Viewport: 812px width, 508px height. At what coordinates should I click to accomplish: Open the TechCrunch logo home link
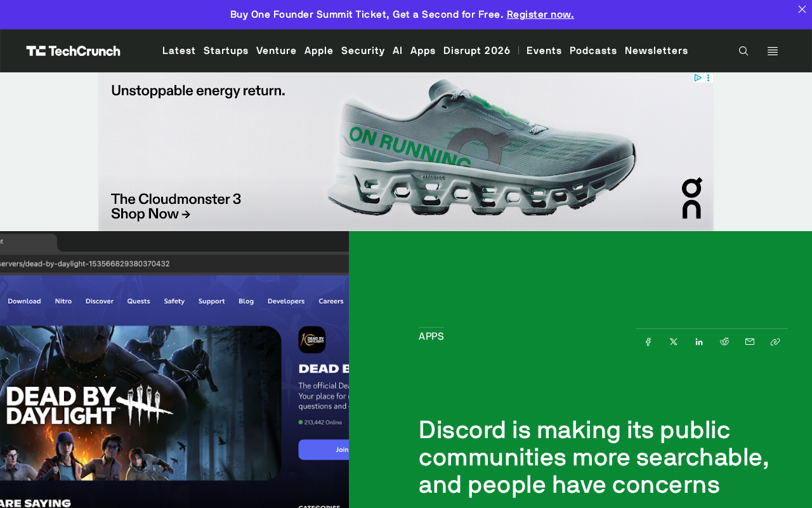(73, 51)
